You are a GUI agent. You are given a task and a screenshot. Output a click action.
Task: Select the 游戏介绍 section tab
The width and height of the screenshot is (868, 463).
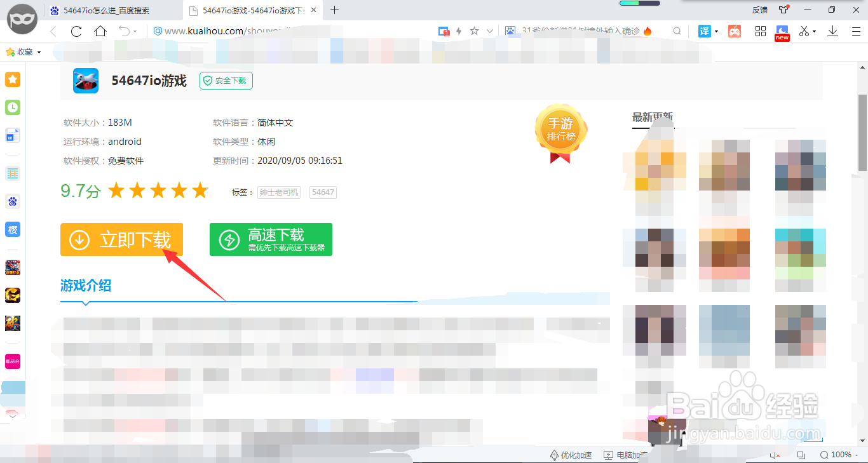point(86,286)
